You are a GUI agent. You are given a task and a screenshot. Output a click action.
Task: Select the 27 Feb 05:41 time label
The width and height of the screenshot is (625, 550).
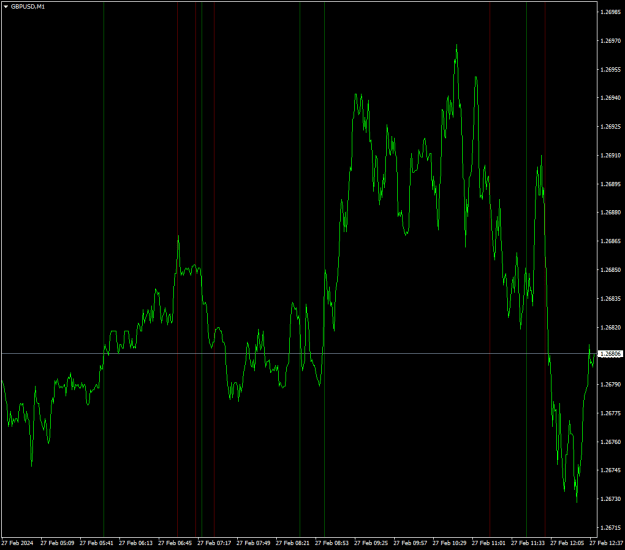pos(96,543)
